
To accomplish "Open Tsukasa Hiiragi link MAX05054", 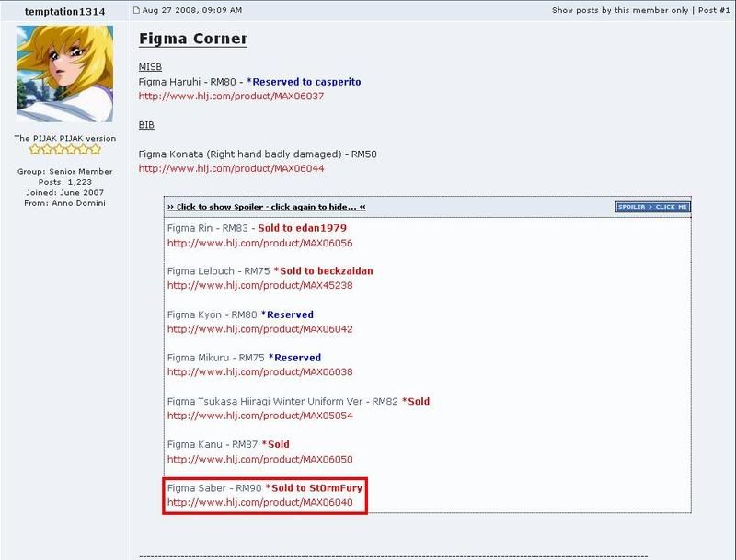I will (259, 416).
